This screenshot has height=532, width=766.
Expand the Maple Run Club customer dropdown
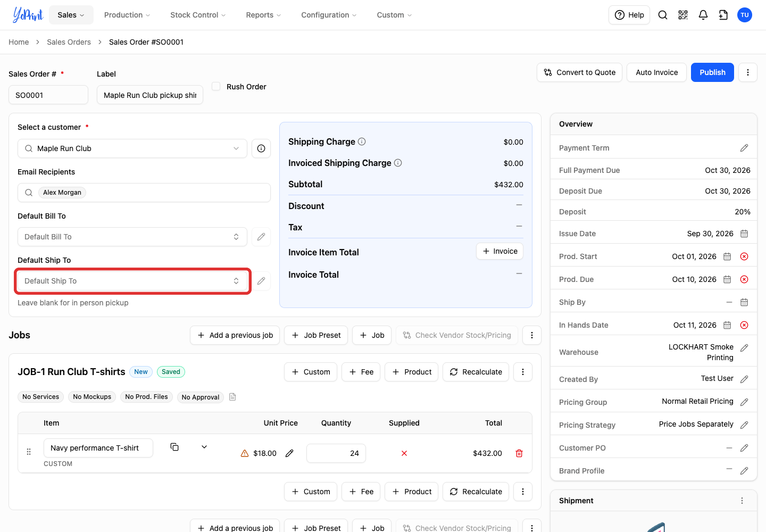coord(132,148)
